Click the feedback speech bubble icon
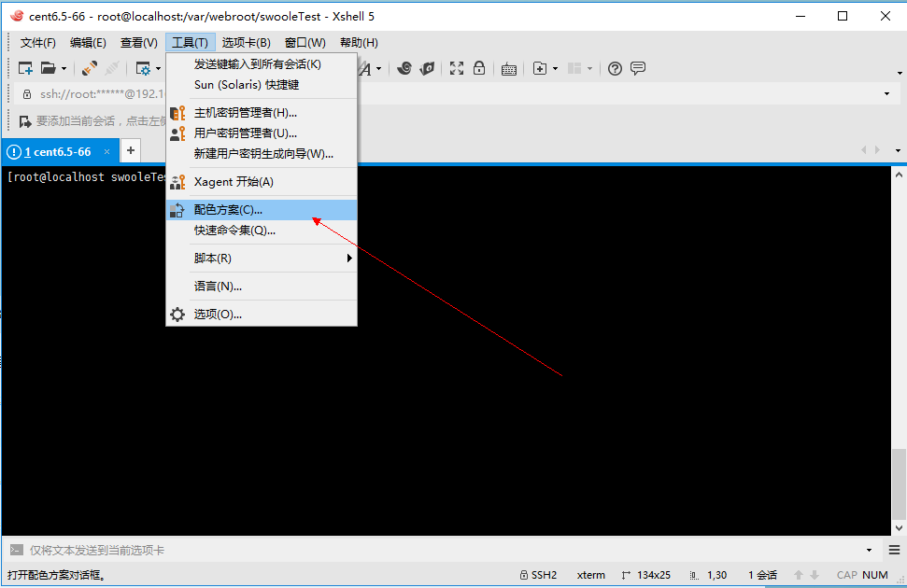 pyautogui.click(x=638, y=68)
